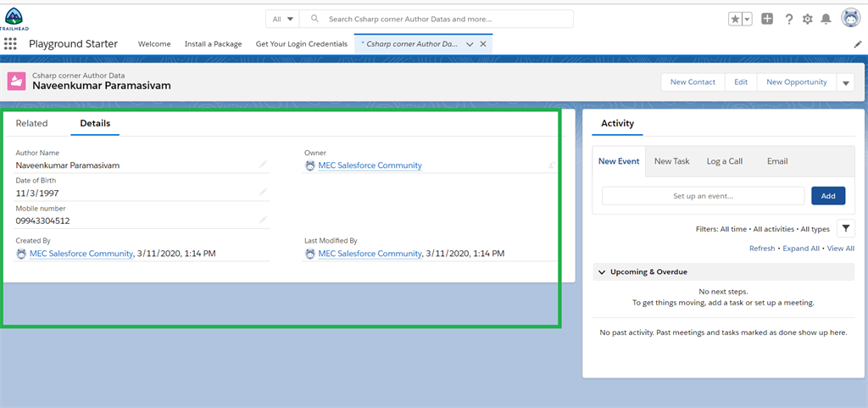Click the change owner icon

(x=552, y=165)
